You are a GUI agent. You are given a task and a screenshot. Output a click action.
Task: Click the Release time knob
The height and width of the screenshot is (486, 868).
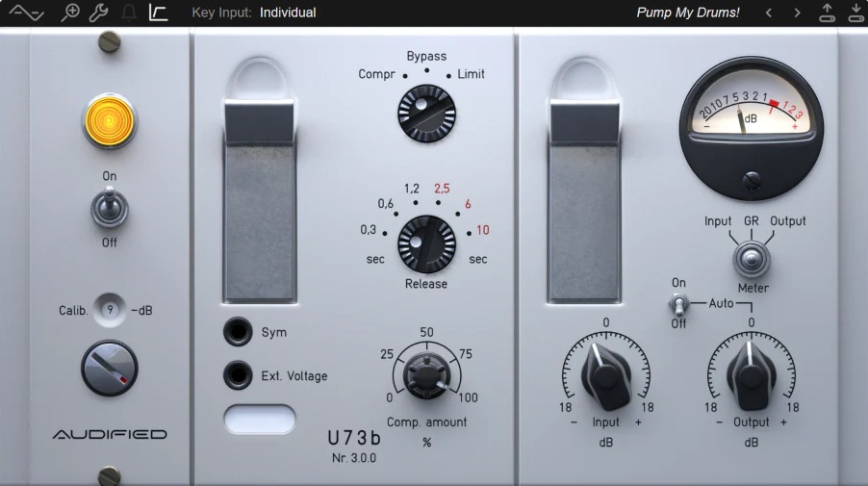click(x=427, y=244)
